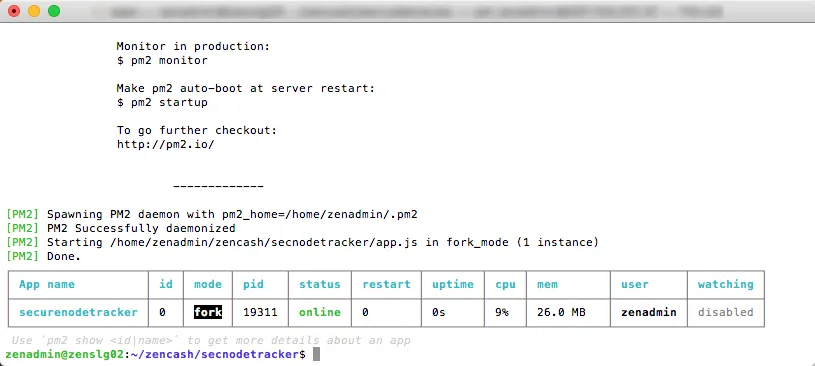Click the red close window button

coord(14,11)
